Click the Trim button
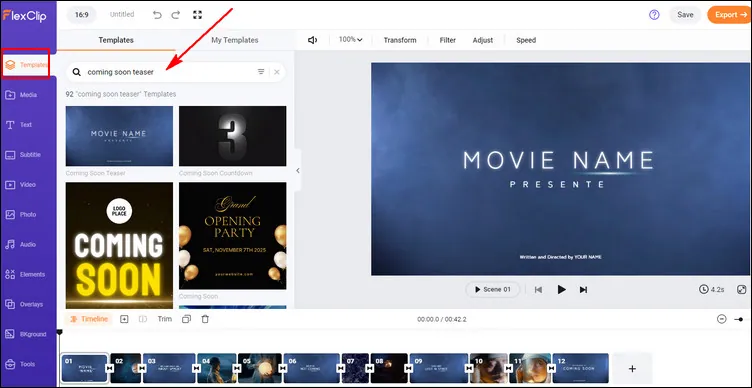The height and width of the screenshot is (388, 752). [x=164, y=319]
